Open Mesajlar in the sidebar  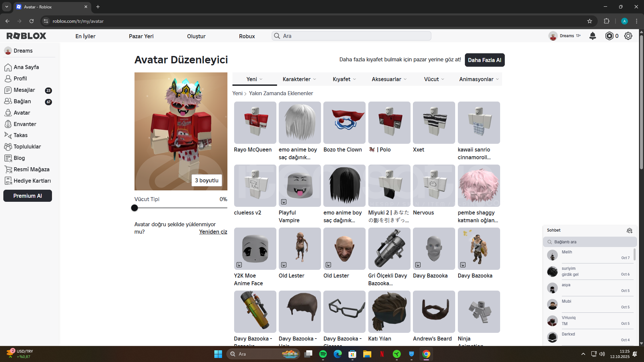[24, 90]
